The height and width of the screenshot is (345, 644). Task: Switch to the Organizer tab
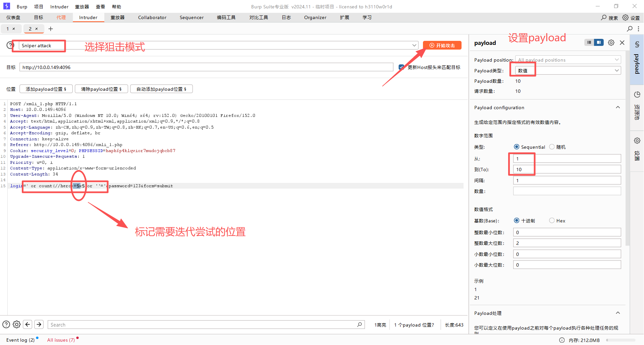click(315, 17)
